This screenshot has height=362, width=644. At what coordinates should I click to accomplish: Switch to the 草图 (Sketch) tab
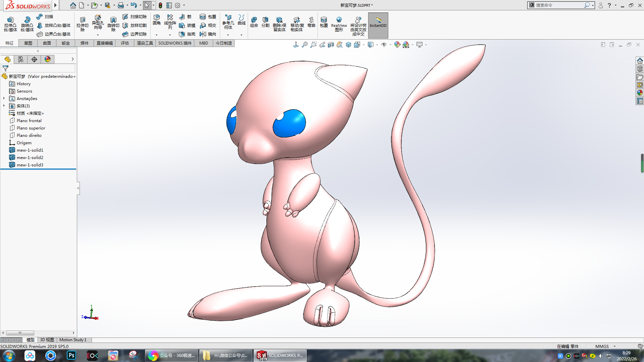coord(28,43)
